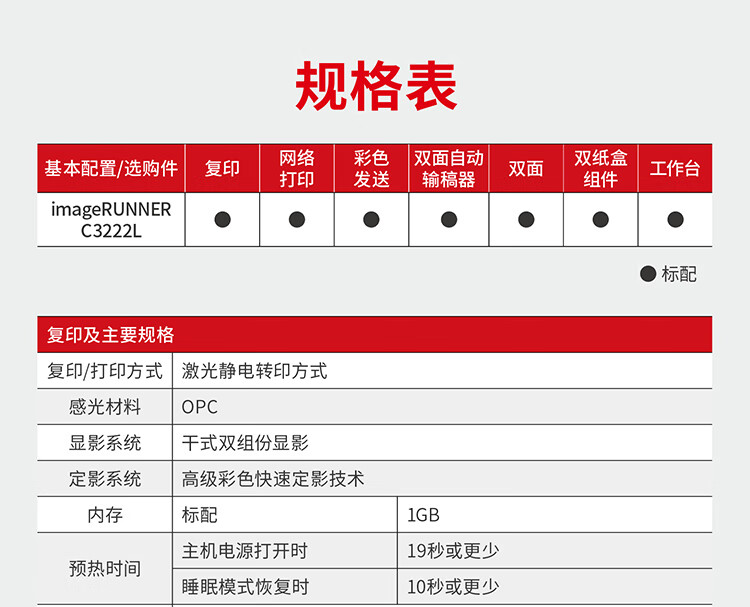Select the 复印 column header

[222, 168]
